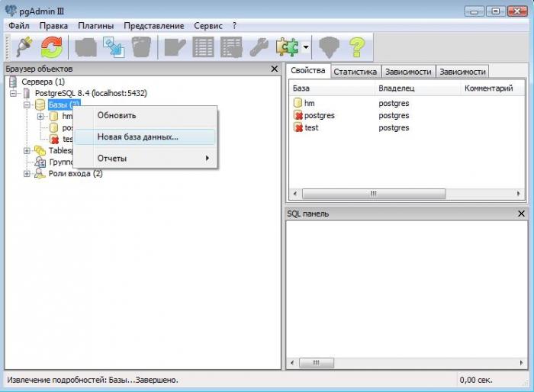Select PostgreSQL 8.4 (localhost:5432) server
Viewport: 534px width, 392px height.
tap(91, 93)
